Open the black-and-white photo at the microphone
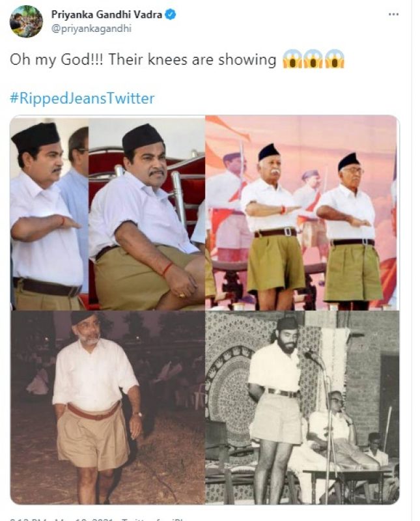This screenshot has width=420, height=521. (x=302, y=408)
